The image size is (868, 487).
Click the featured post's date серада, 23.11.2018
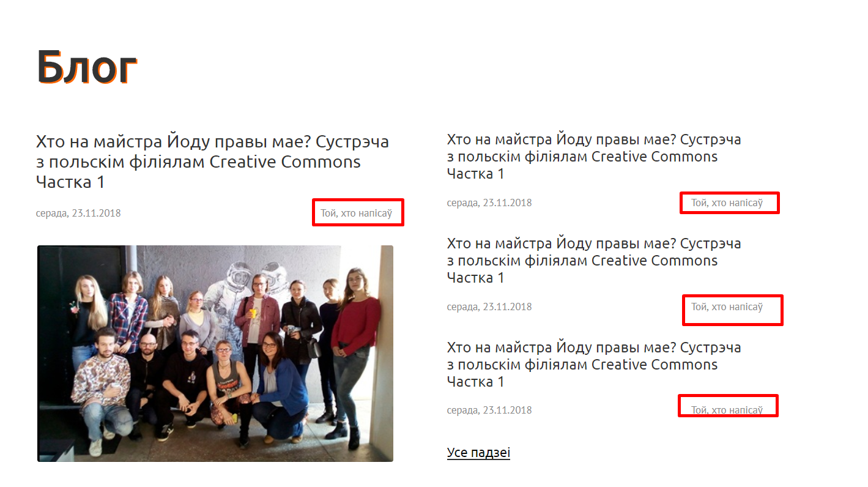(x=78, y=214)
